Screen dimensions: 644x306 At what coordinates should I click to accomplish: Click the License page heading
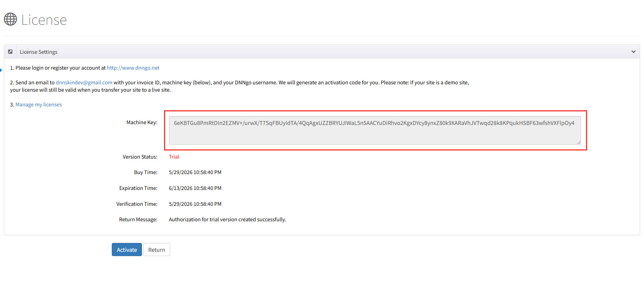point(44,20)
